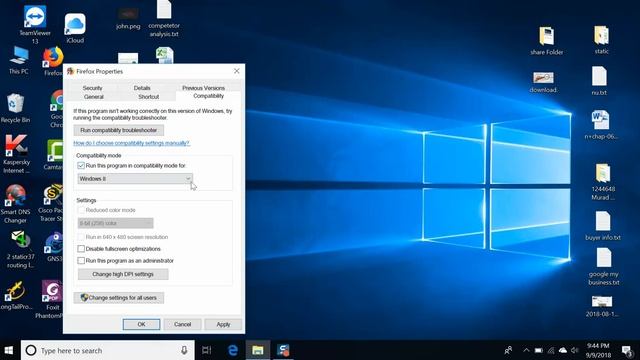Uncheck Run this program in compatibility mode
The height and width of the screenshot is (360, 640).
[x=81, y=166]
